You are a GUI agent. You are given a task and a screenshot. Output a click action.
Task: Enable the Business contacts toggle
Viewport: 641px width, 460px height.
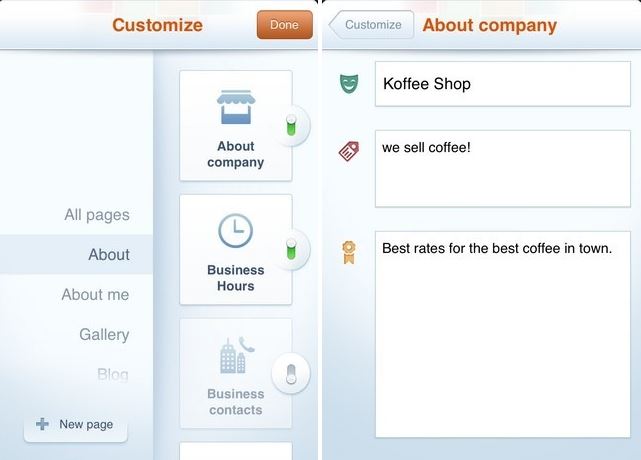click(x=291, y=374)
